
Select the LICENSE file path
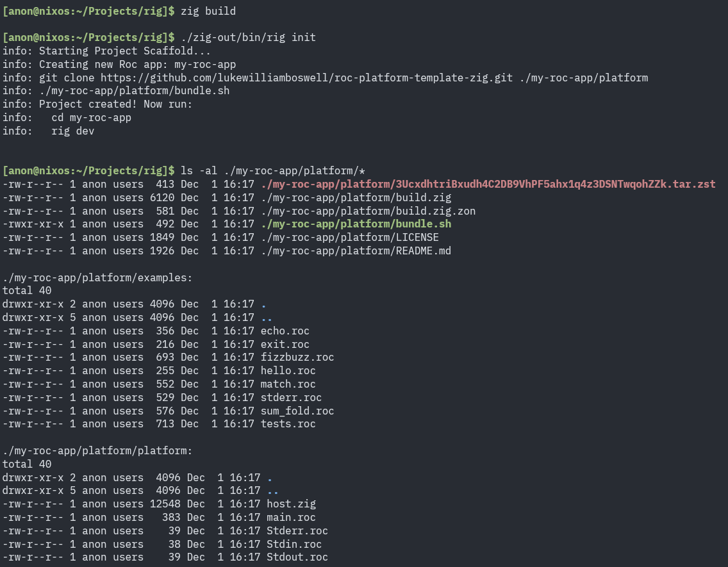pos(349,238)
